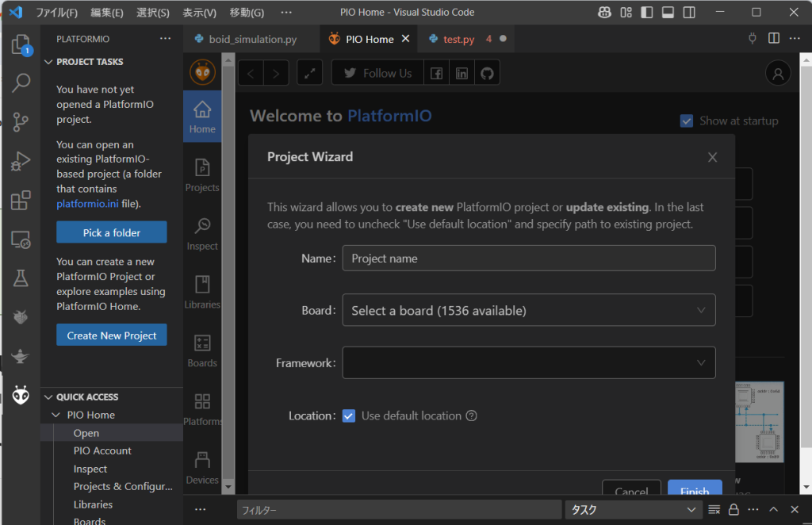Open Source Control view icon
The height and width of the screenshot is (525, 812).
coord(21,121)
